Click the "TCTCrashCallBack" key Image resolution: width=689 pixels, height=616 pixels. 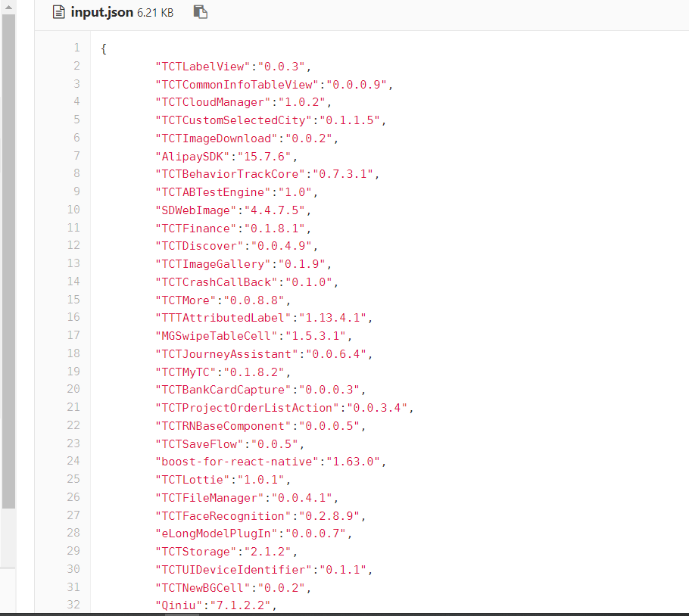pyautogui.click(x=217, y=282)
